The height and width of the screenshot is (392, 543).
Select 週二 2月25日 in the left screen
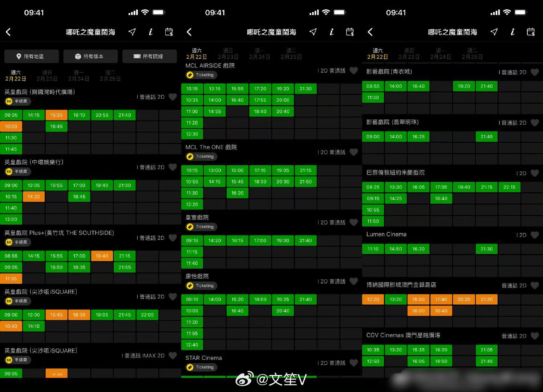[110, 75]
